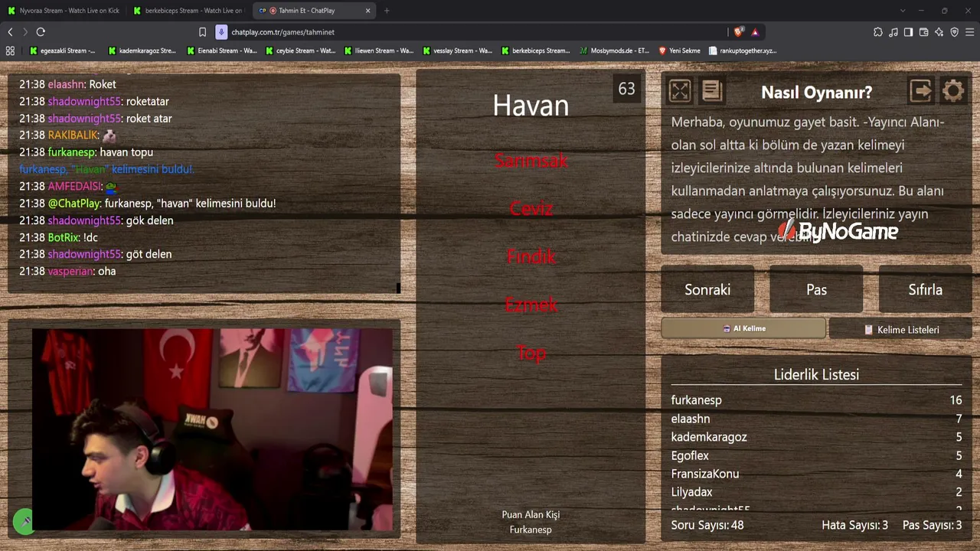Open a new browser tab
980x551 pixels.
tap(387, 11)
